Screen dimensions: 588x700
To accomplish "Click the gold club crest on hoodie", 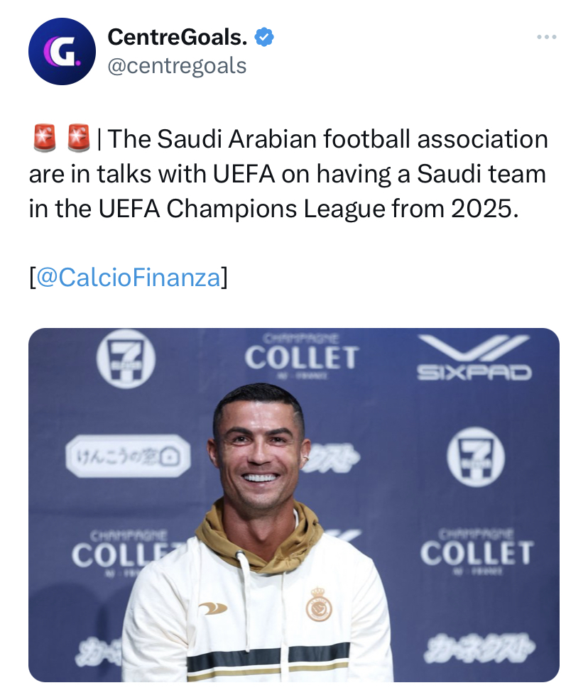I will click(x=319, y=604).
